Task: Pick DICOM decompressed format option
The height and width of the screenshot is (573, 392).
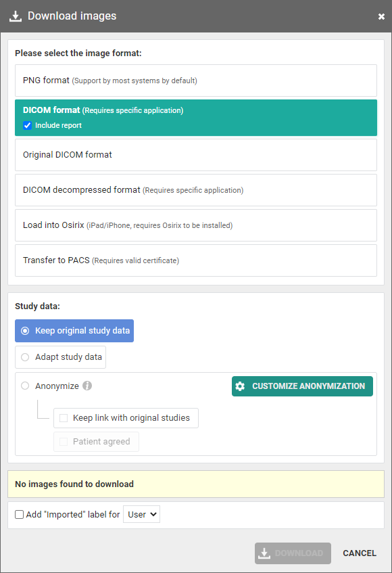Action: pyautogui.click(x=196, y=190)
